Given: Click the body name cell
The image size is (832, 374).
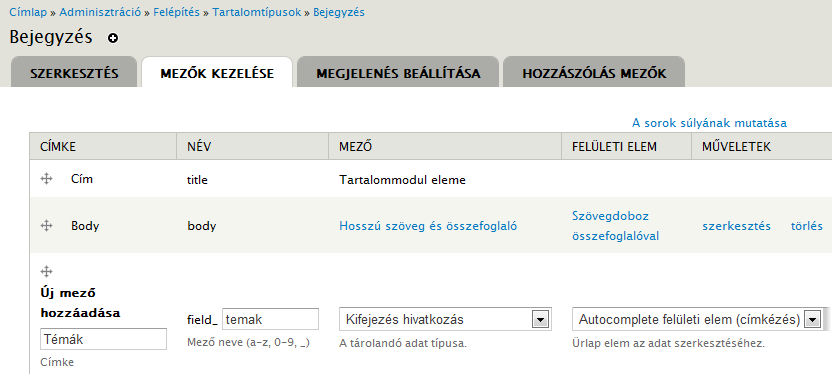Looking at the screenshot, I should pyautogui.click(x=202, y=227).
